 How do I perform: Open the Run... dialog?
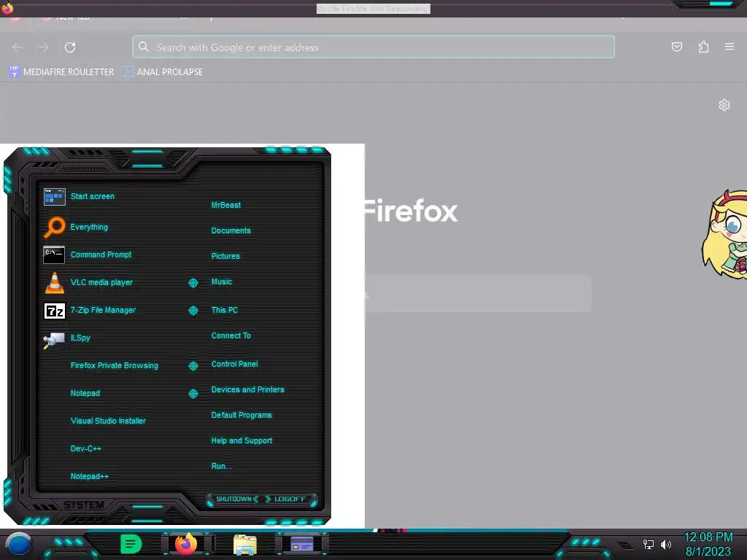[222, 466]
